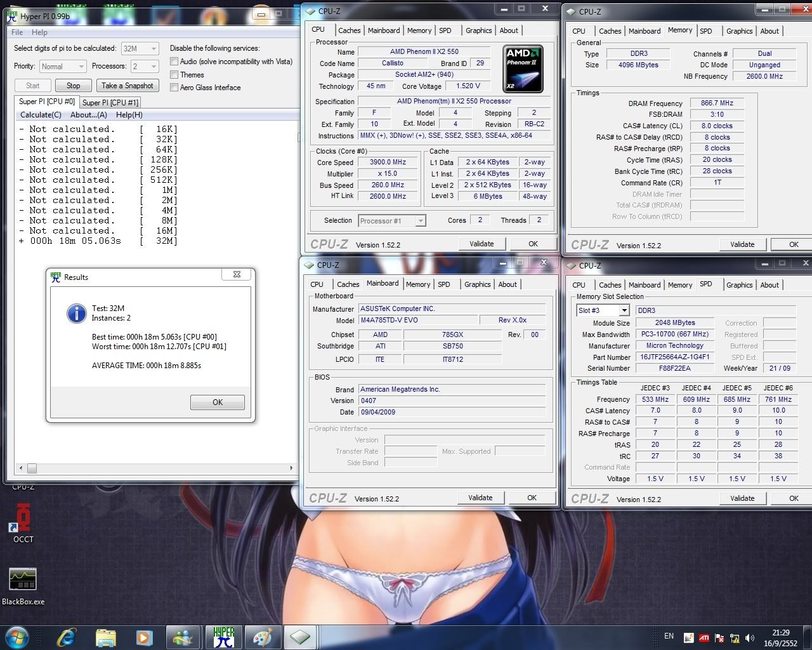Confirm the Results dialog with OK

coord(218,402)
